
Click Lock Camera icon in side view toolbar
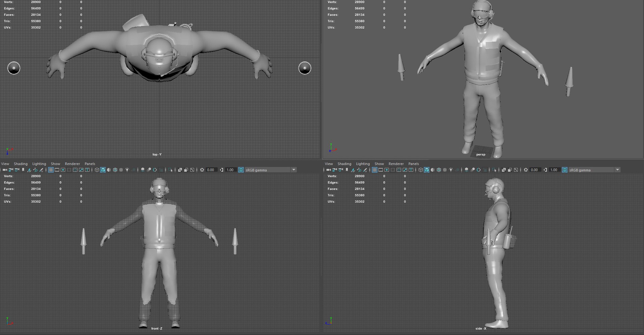tap(334, 170)
